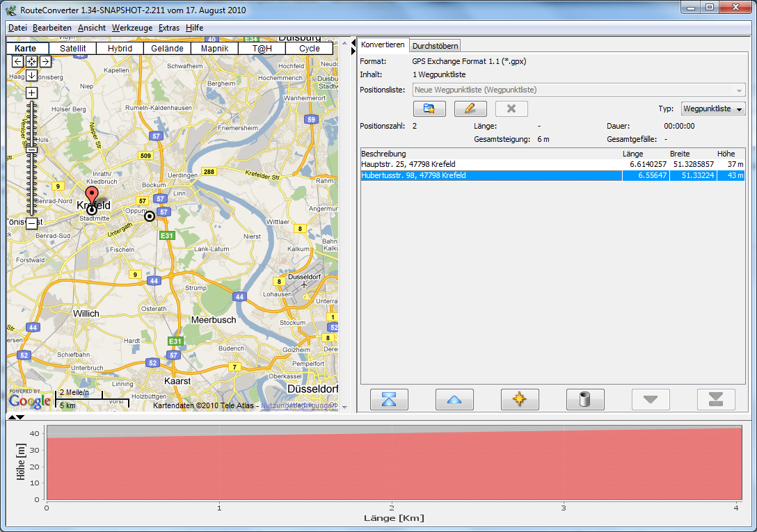Click the map zoom slider handle
757x532 pixels.
click(31, 150)
